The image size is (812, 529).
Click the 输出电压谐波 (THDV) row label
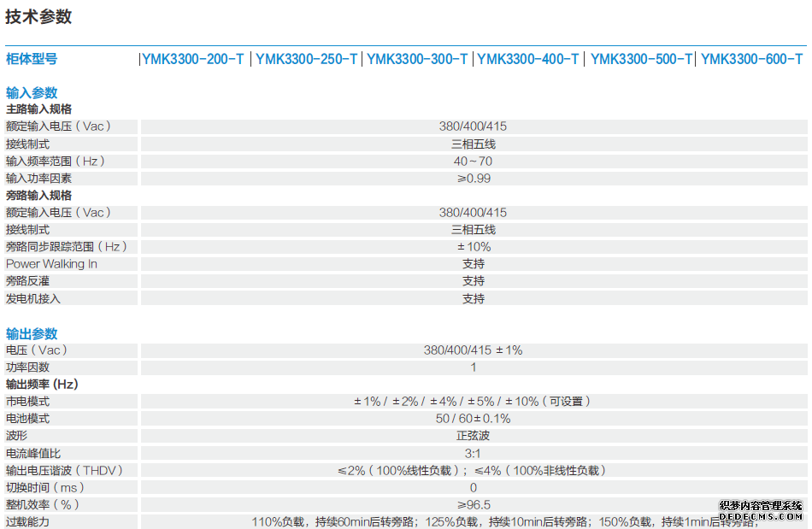[64, 470]
